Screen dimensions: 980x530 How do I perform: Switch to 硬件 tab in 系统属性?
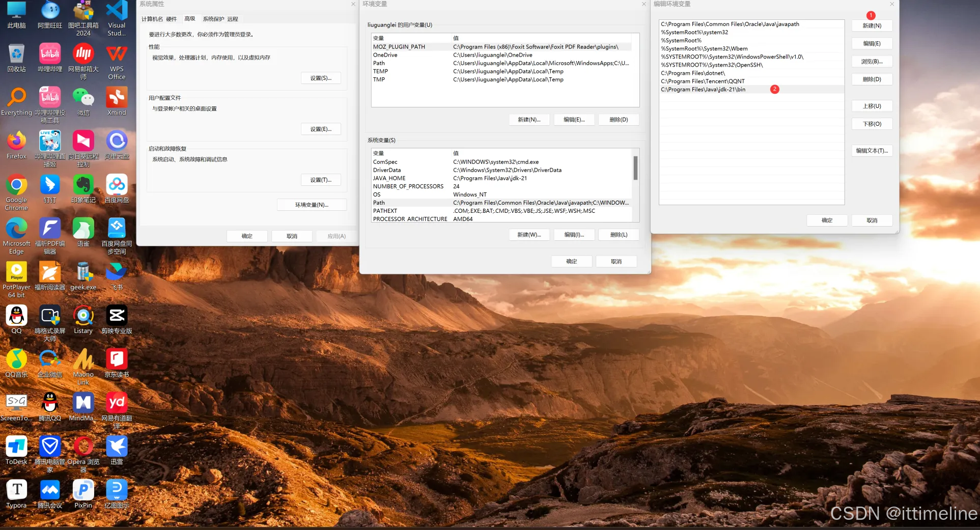172,19
